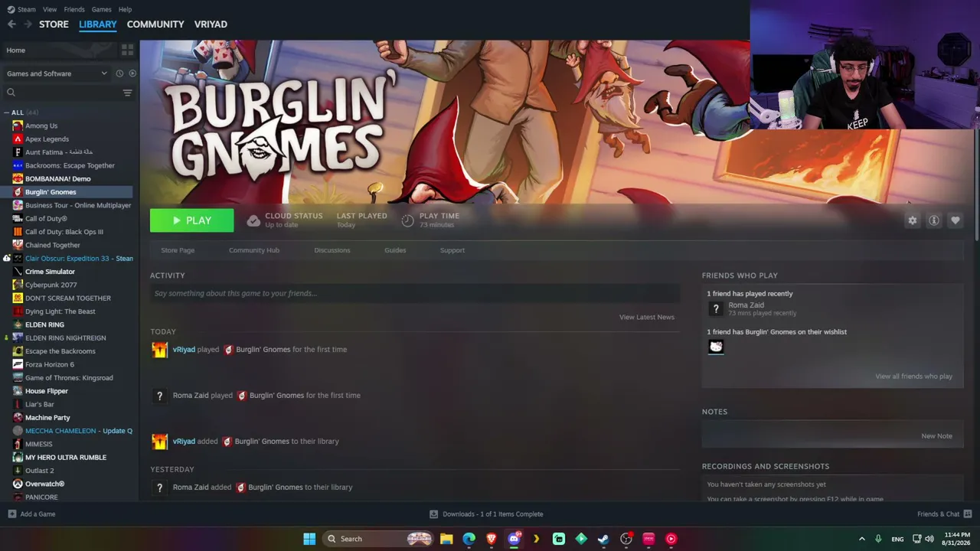Create a New Note
Viewport: 980px width, 551px height.
936,436
